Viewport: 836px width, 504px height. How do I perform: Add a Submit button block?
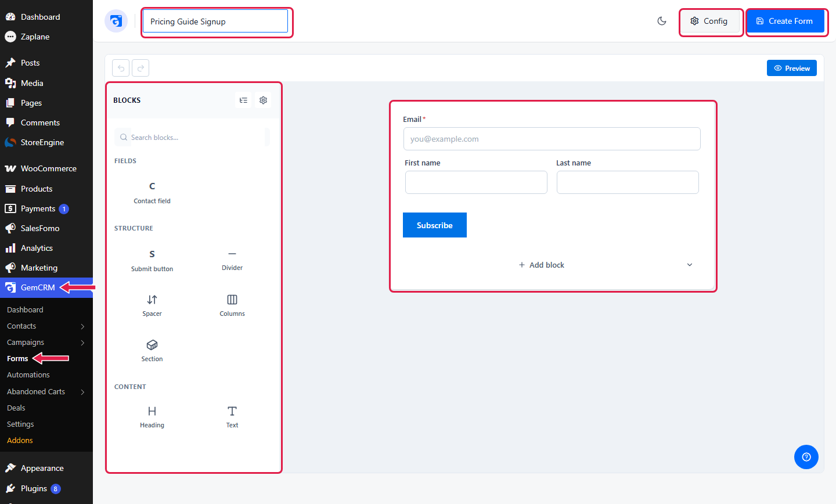(152, 261)
